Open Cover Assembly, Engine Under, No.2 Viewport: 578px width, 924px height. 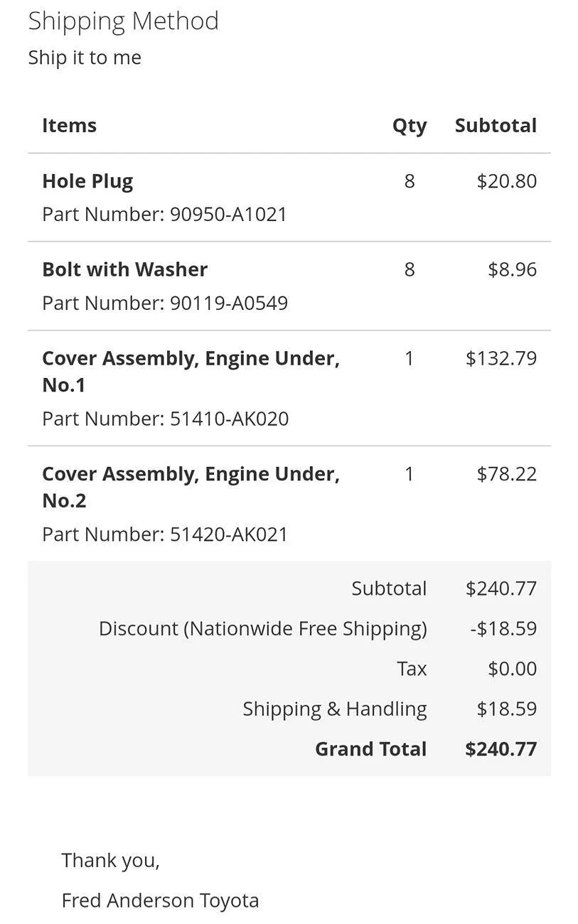tap(191, 487)
